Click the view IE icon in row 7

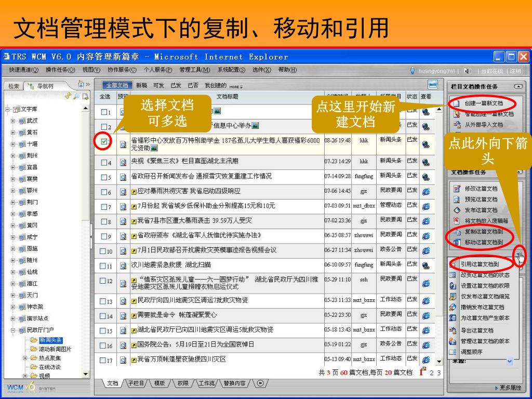pos(426,207)
